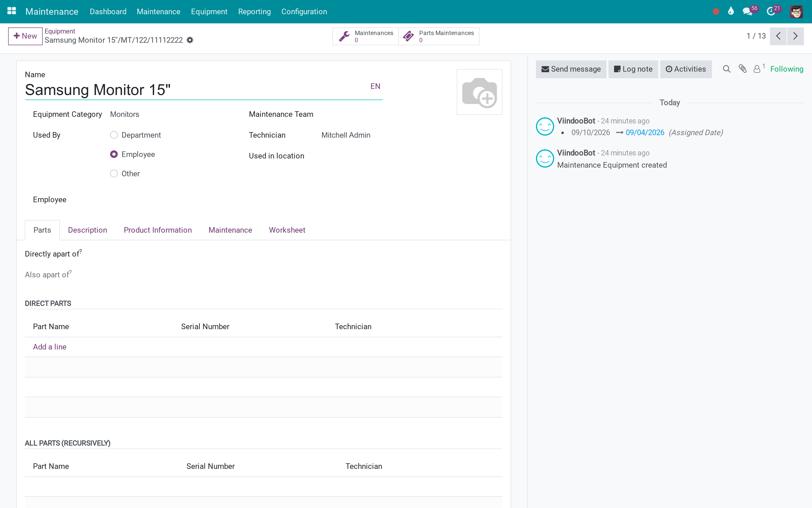Select the Employee radio option

coord(114,154)
